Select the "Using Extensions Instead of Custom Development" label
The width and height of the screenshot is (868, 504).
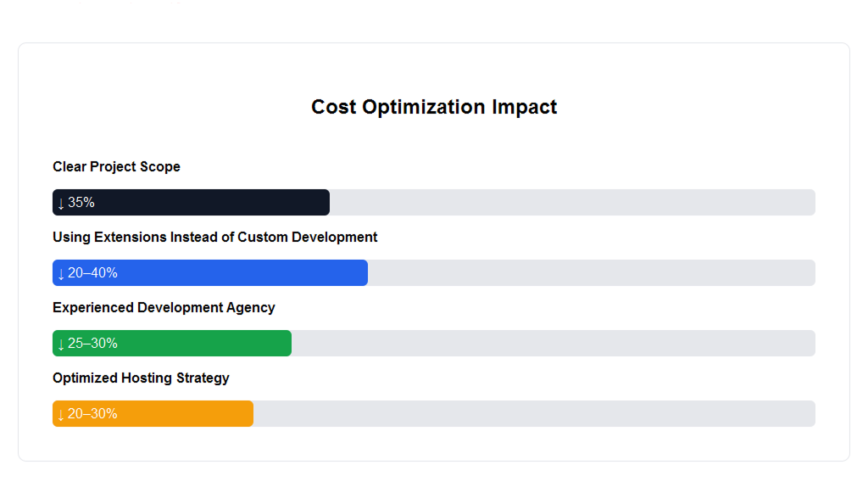pyautogui.click(x=214, y=238)
